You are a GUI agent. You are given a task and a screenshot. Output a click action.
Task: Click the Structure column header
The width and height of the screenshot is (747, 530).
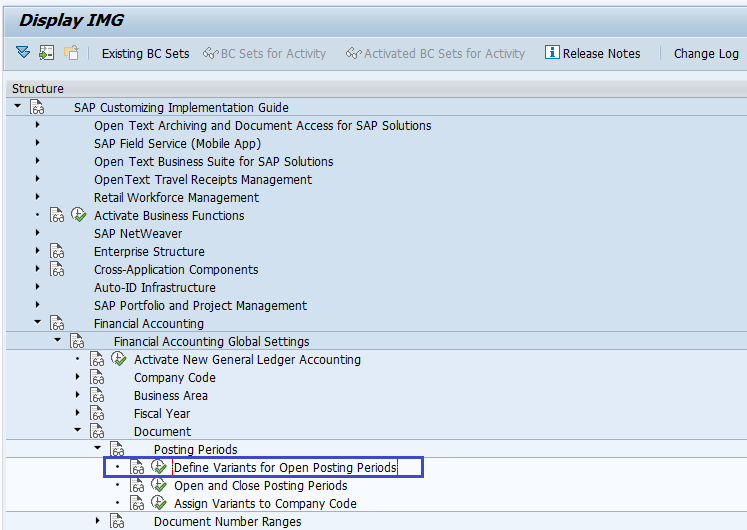[38, 89]
